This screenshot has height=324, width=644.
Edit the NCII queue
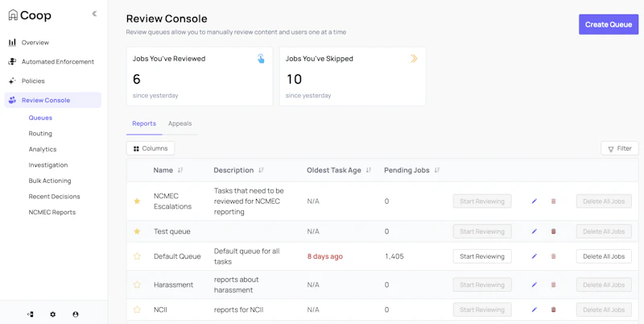point(534,309)
